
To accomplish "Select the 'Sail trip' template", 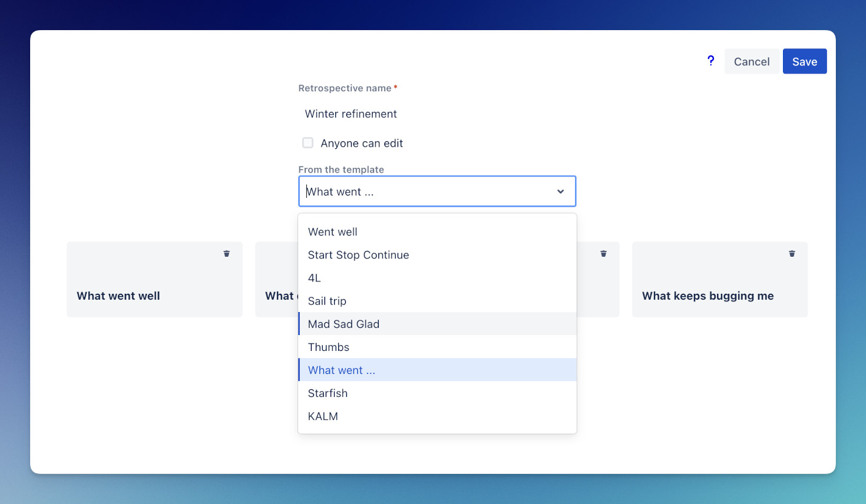I will 437,301.
